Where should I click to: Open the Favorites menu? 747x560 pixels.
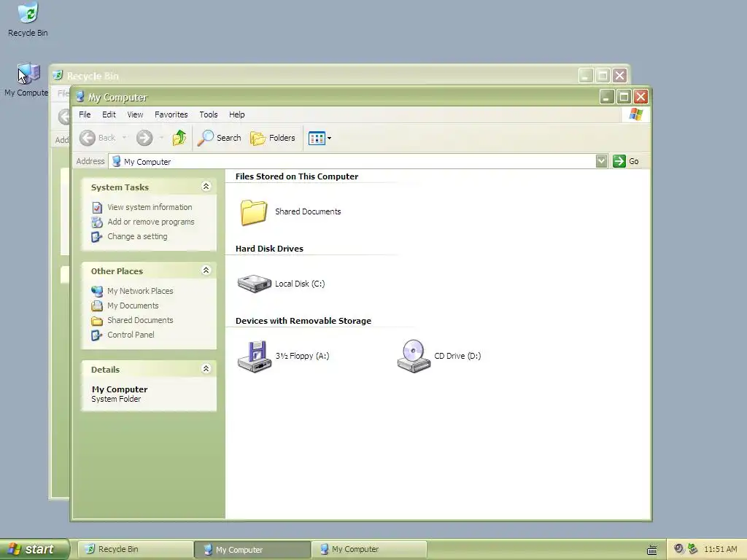(x=171, y=114)
